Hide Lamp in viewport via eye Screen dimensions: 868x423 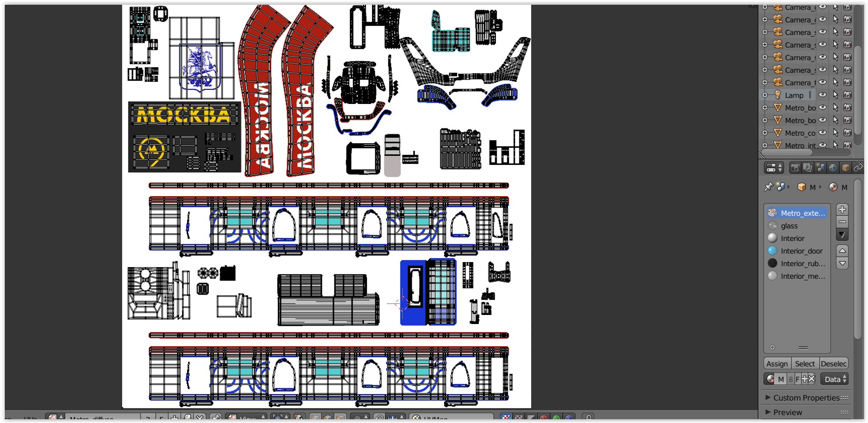tap(823, 95)
